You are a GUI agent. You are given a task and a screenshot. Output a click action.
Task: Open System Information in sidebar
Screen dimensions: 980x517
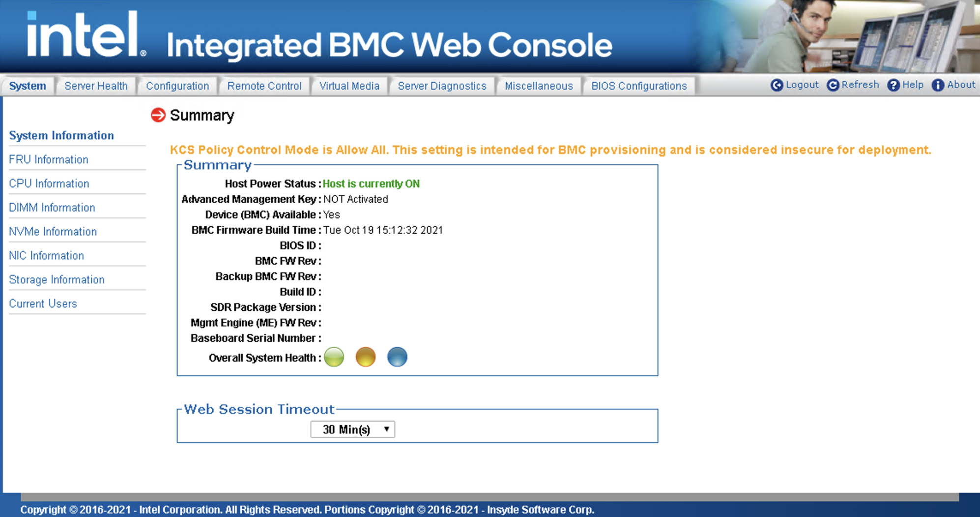point(61,136)
